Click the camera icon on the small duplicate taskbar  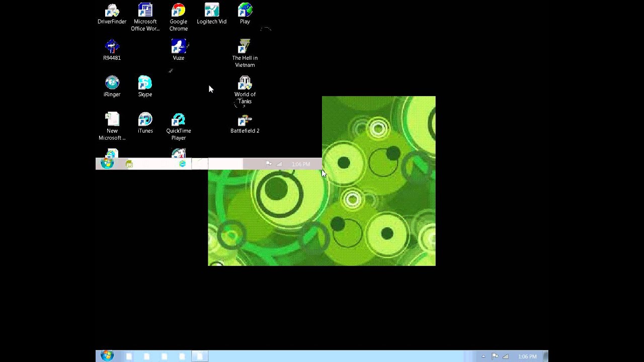click(x=129, y=164)
